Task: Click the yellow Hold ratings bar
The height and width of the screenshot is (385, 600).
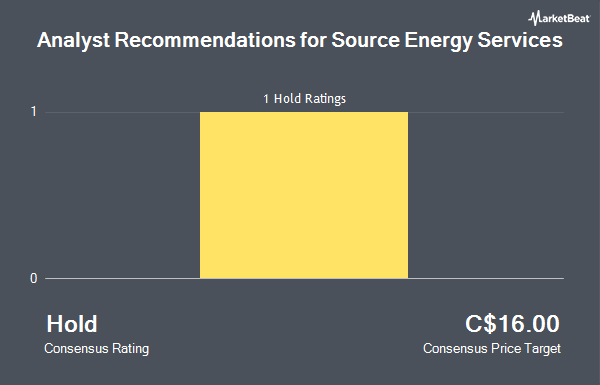Action: click(304, 195)
